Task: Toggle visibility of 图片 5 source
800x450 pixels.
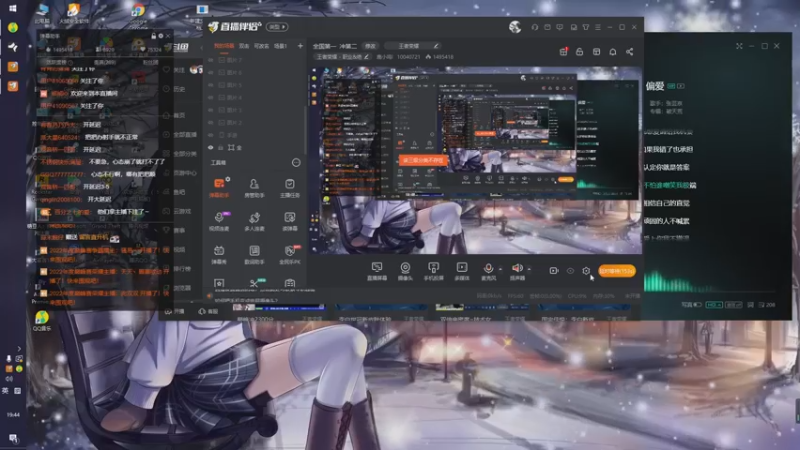Action: [x=210, y=85]
